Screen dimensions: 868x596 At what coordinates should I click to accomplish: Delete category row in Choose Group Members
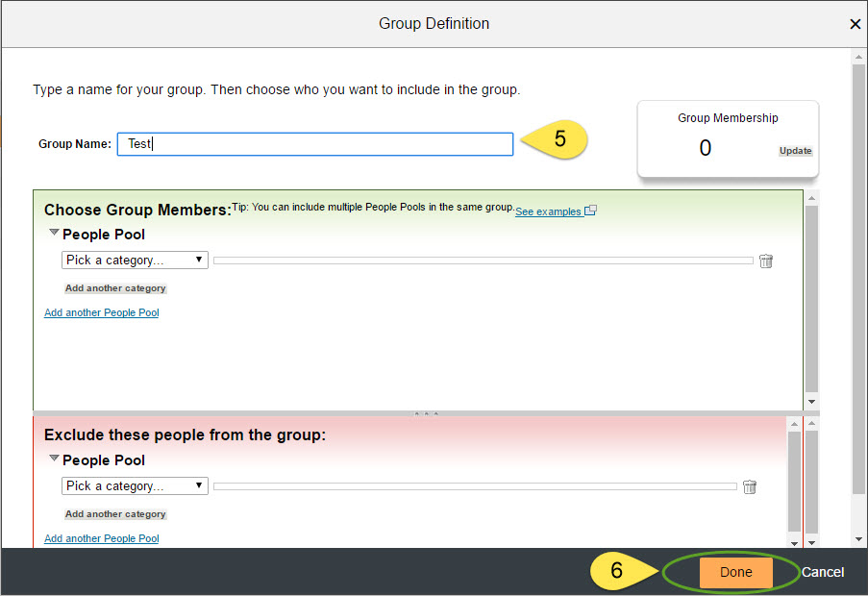tap(766, 261)
